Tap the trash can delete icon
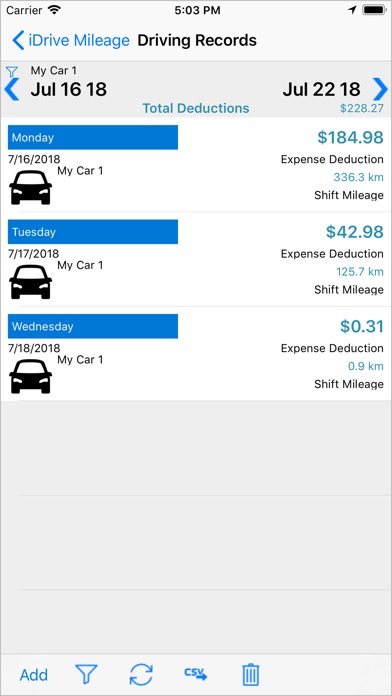The height and width of the screenshot is (696, 392). (250, 675)
